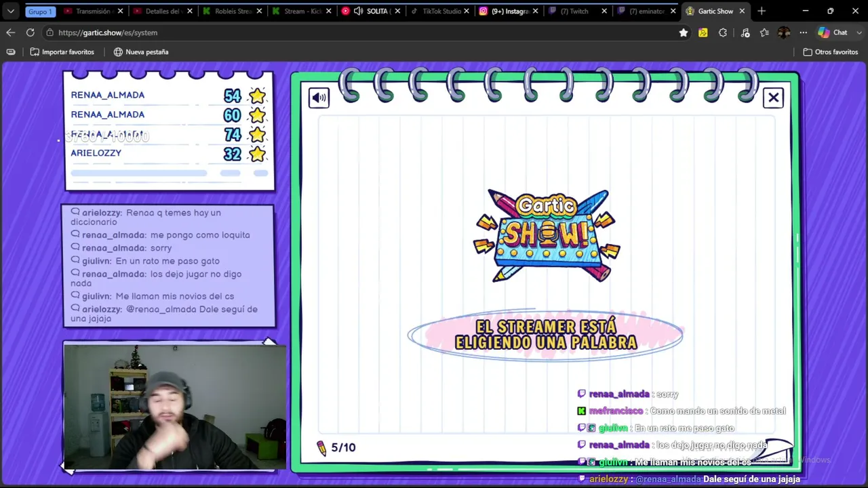Viewport: 868px width, 488px height.
Task: Go back to the previous page
Action: coord(11,33)
